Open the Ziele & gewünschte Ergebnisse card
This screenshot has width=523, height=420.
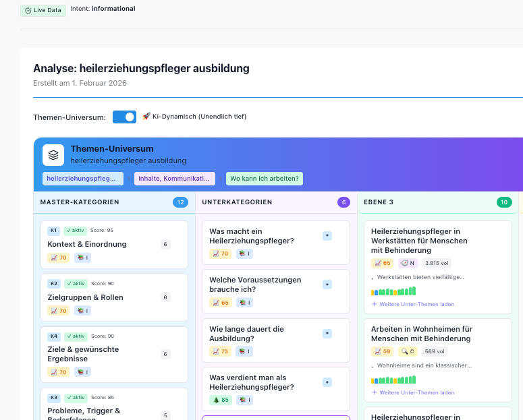115,355
